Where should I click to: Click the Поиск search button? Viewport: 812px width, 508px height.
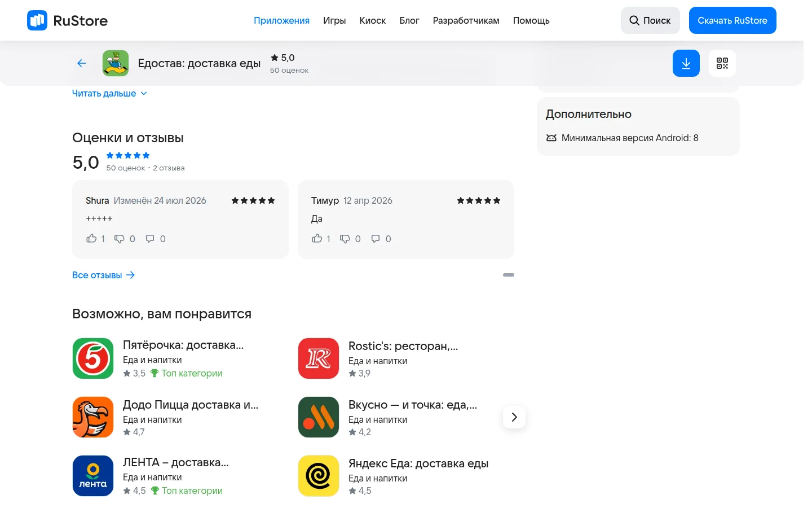click(x=650, y=20)
